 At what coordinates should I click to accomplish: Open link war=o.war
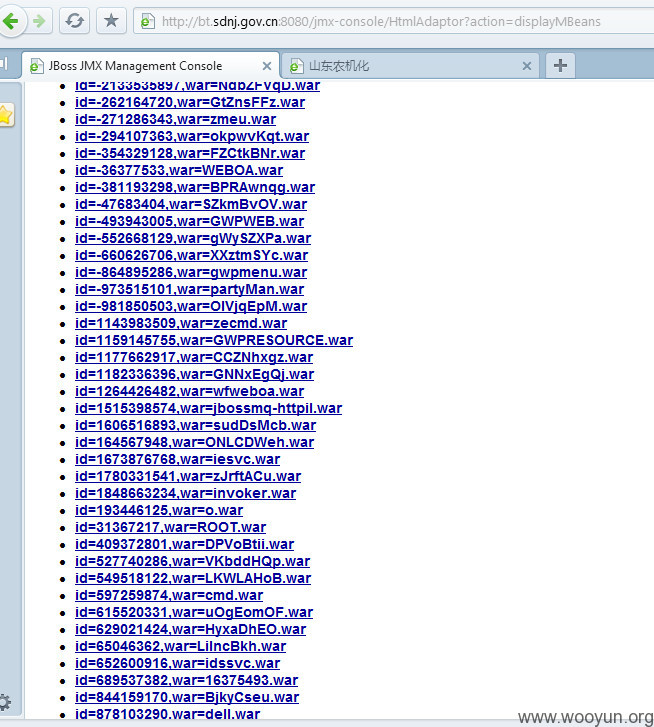(x=159, y=510)
